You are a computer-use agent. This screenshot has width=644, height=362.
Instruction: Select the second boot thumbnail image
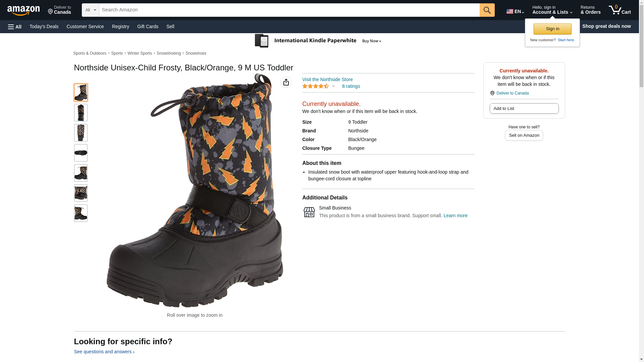80,113
